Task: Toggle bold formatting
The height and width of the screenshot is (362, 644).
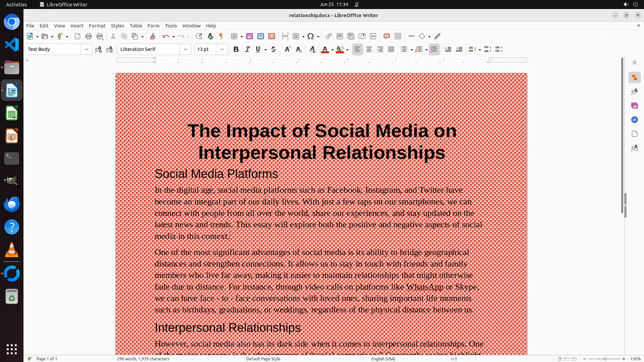Action: 236,50
